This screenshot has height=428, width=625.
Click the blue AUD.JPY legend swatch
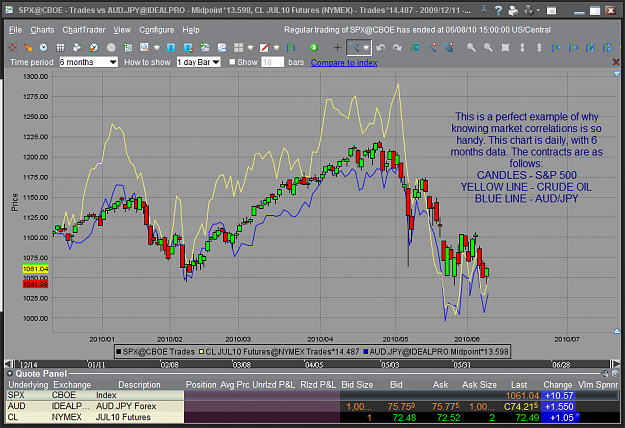365,352
